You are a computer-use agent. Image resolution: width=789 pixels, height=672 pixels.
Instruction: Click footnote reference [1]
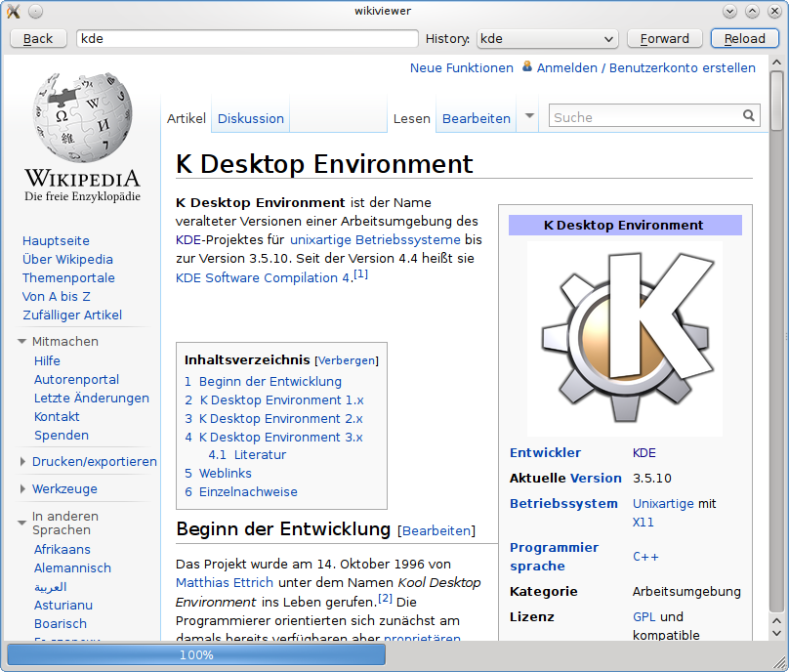(x=360, y=274)
